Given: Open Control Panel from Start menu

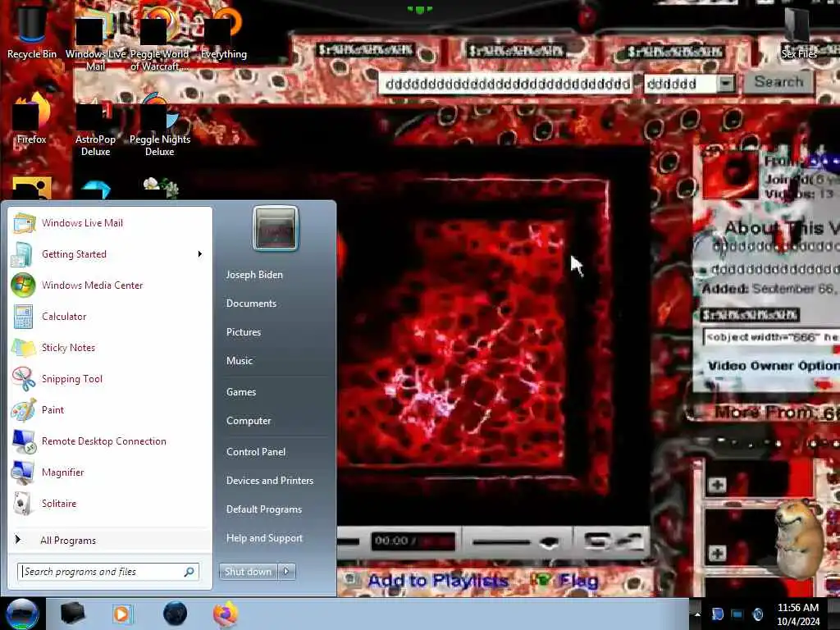Looking at the screenshot, I should point(256,452).
